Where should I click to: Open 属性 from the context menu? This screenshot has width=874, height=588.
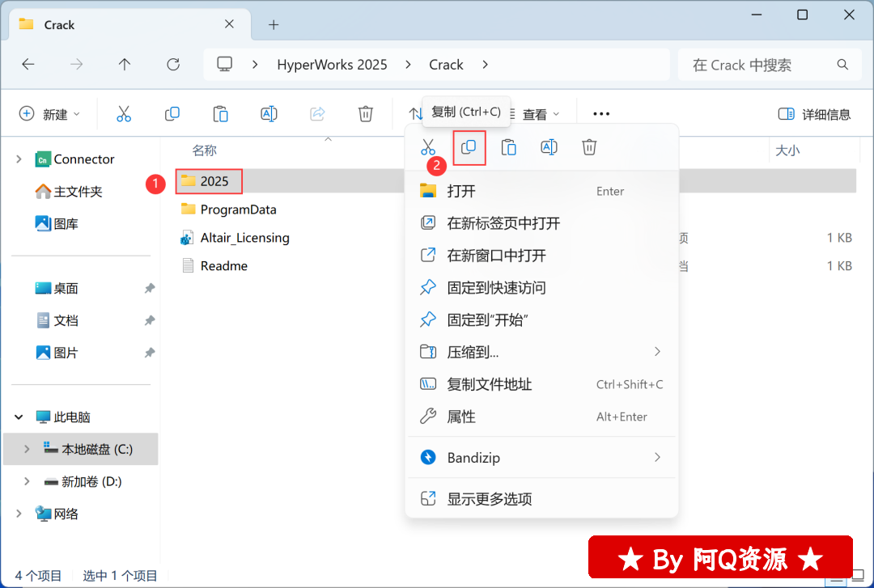click(x=541, y=417)
